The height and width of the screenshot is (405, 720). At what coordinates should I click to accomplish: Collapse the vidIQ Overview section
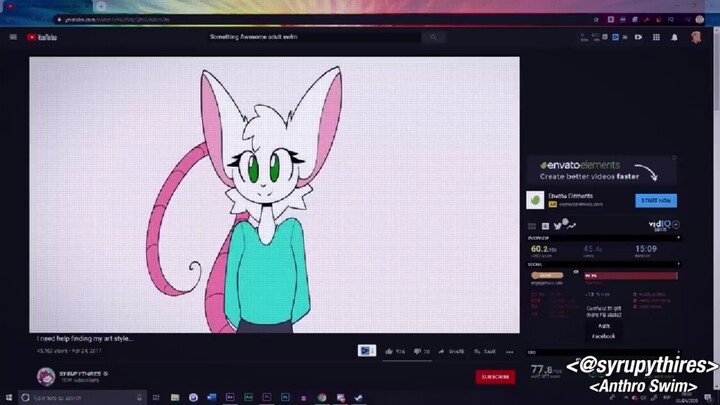click(678, 238)
